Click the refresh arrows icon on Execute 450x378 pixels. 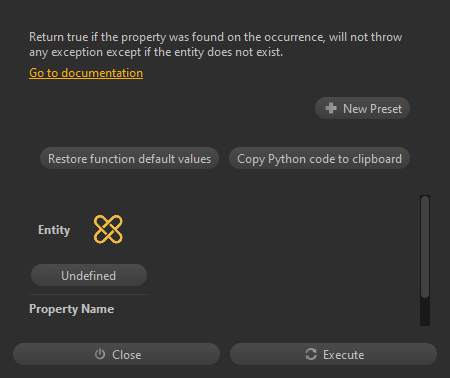point(311,354)
